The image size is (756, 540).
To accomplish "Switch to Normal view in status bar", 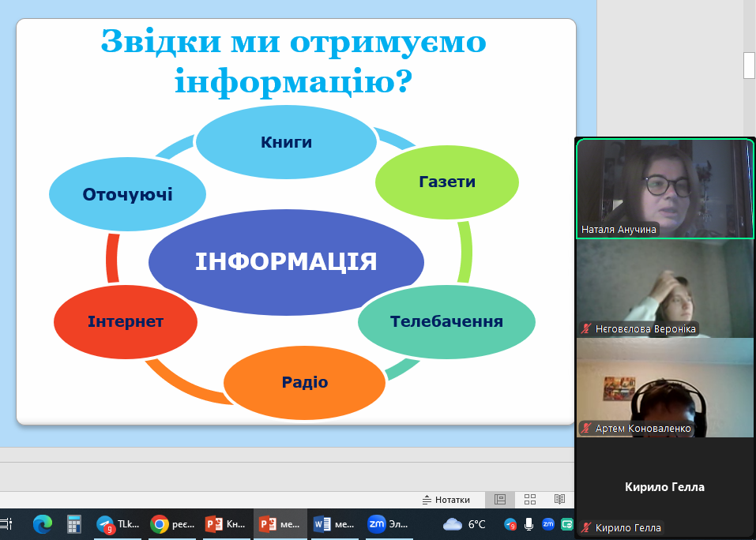I will pyautogui.click(x=500, y=500).
